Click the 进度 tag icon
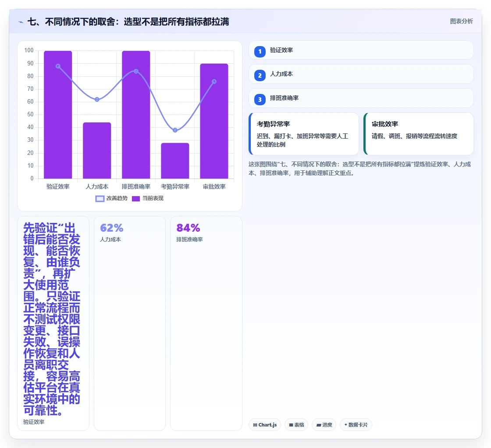491x448 pixels. [318, 425]
